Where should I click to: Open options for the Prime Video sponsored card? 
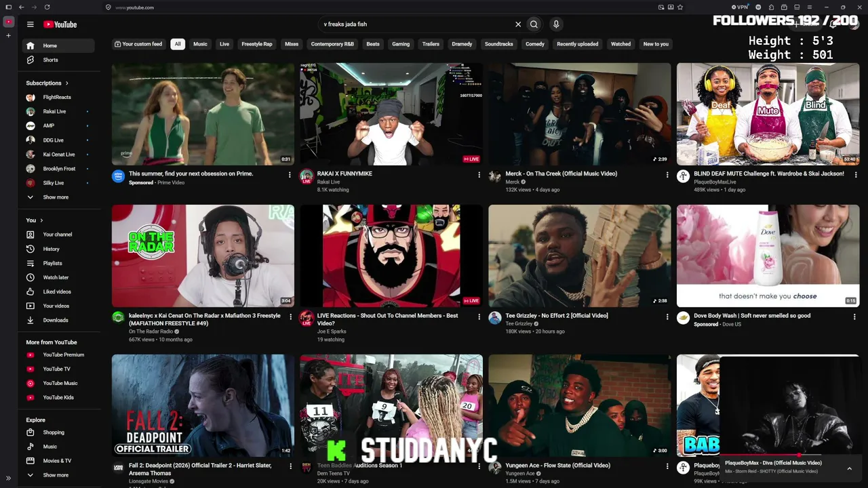point(290,175)
